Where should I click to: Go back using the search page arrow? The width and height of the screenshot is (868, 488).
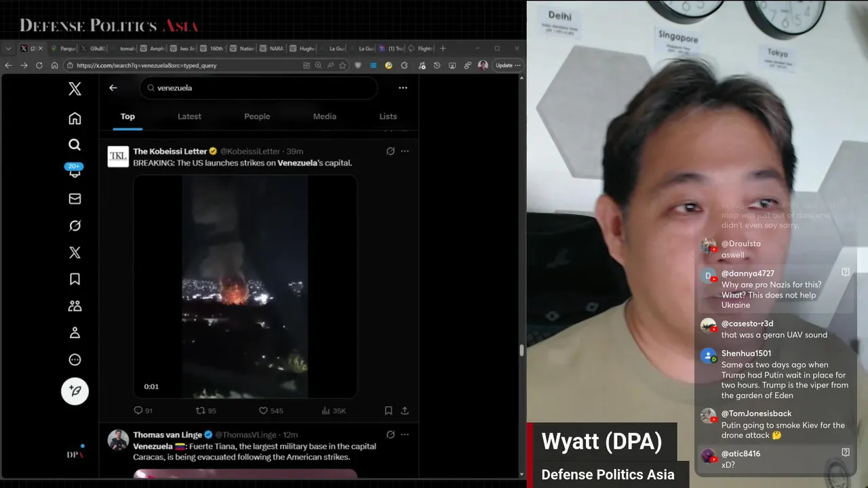(x=113, y=87)
